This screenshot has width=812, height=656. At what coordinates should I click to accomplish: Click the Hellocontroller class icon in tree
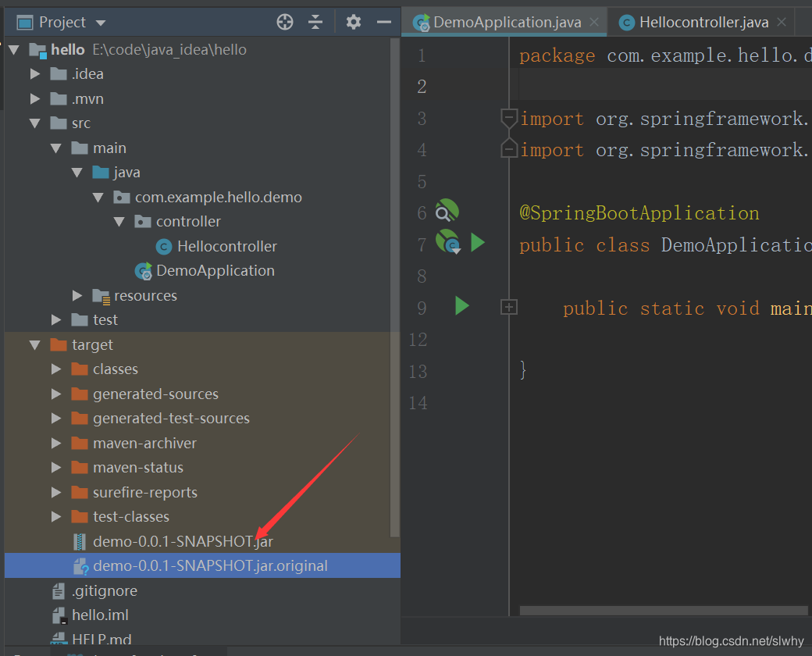point(164,247)
